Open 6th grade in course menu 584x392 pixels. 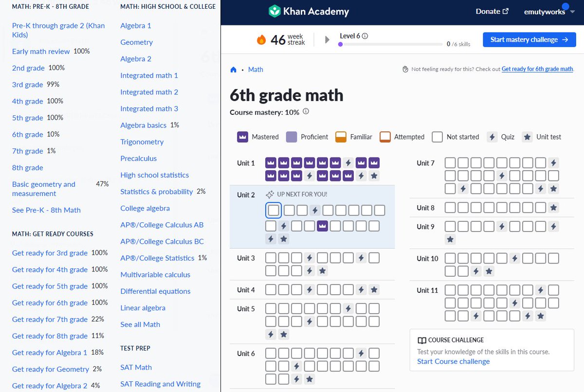tap(28, 134)
